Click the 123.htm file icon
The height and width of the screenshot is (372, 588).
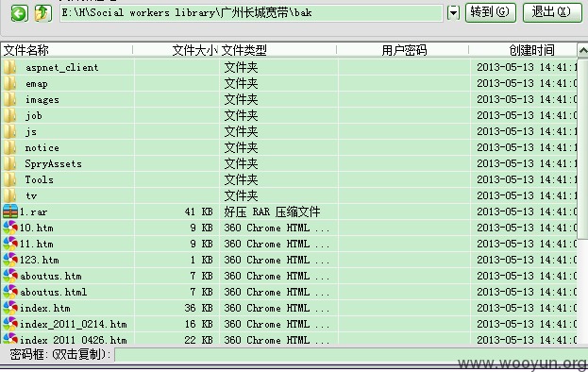[10, 260]
